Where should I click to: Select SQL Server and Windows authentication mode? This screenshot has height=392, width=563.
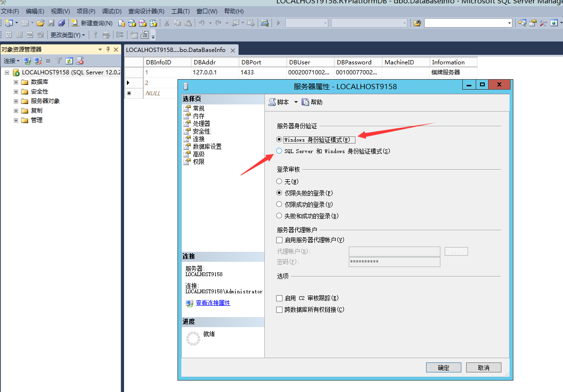tap(280, 151)
